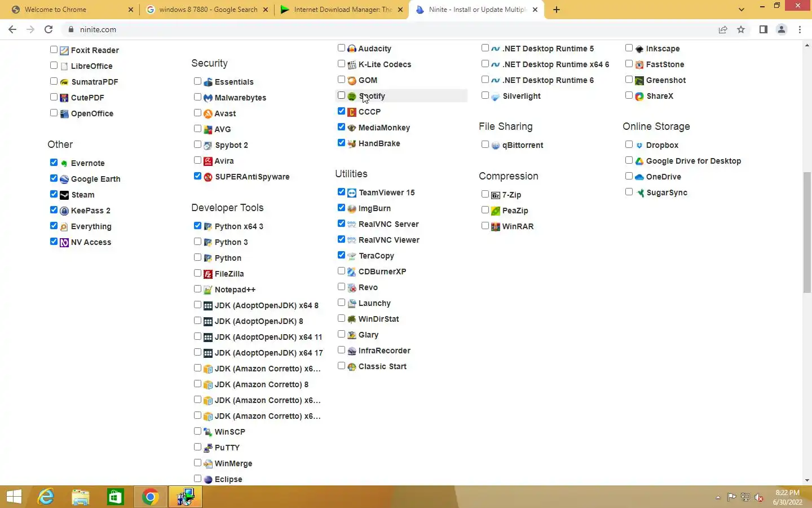Click the HandBrake icon
This screenshot has width=812, height=508.
pyautogui.click(x=352, y=144)
